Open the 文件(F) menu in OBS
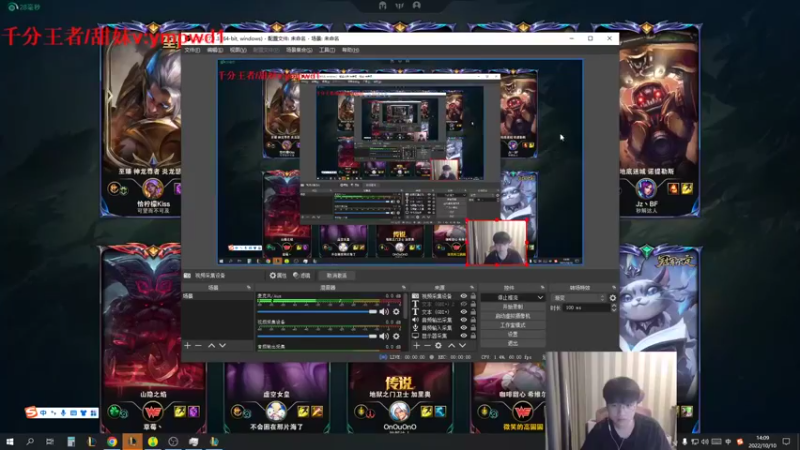The width and height of the screenshot is (800, 450). (x=192, y=50)
